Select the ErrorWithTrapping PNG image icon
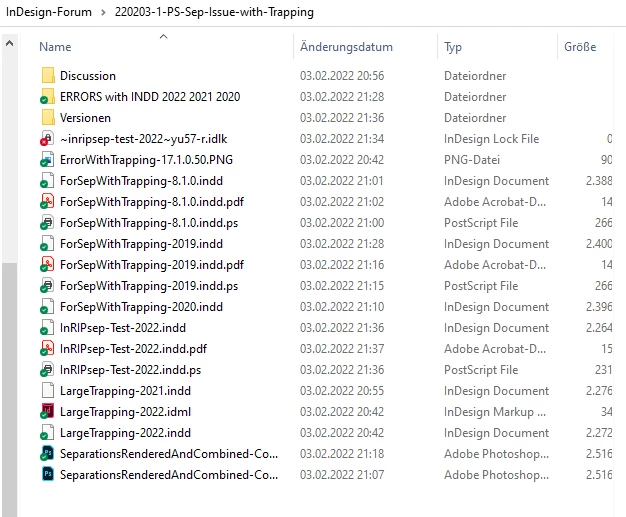The height and width of the screenshot is (517, 626). 48,160
